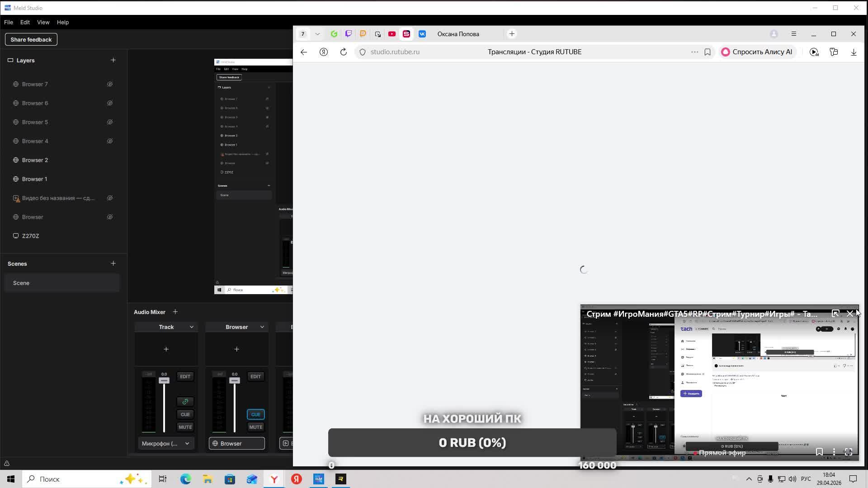Viewport: 868px width, 488px height.
Task: Toggle CUE on Browser audio channel
Action: (255, 414)
